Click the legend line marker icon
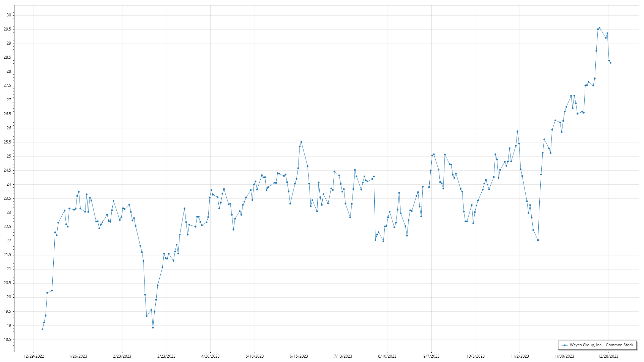Screen dimensions: 644x362 click(565, 345)
